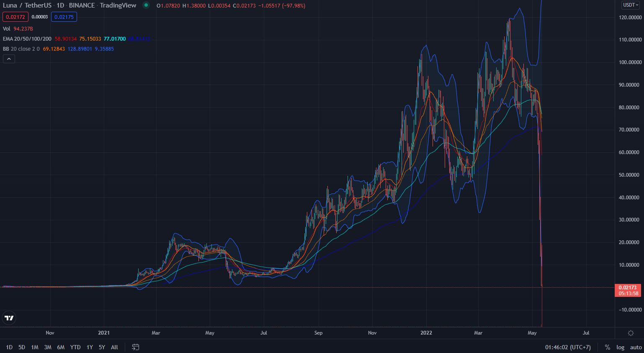Click the 100.00000 price axis label
644x353 pixels.
(630, 62)
